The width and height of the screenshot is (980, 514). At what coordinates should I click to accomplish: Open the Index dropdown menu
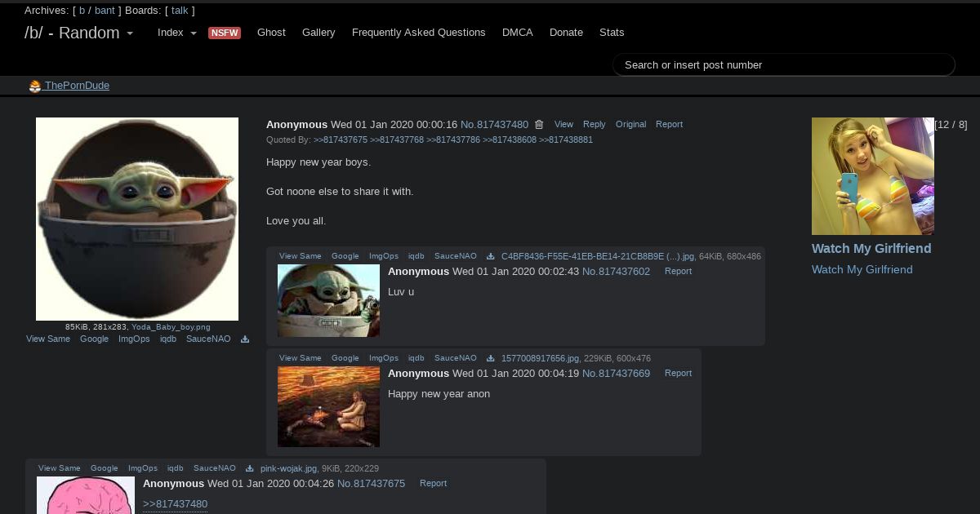pos(177,33)
